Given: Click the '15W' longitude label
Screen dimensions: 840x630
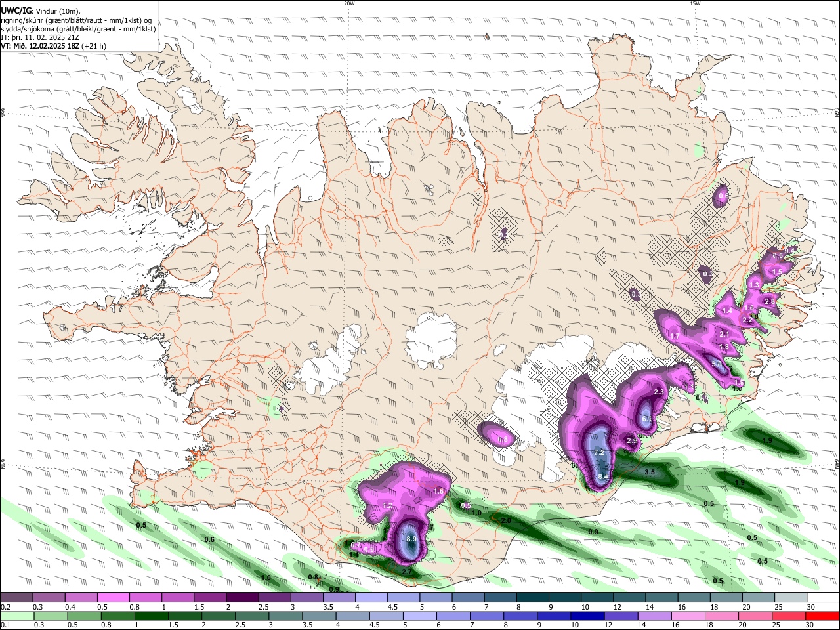Looking at the screenshot, I should coord(695,3).
